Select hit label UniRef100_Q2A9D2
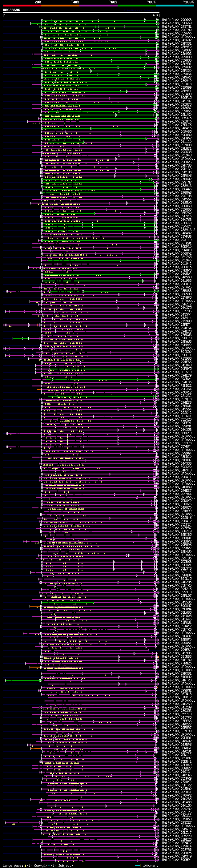 tap(176, 50)
